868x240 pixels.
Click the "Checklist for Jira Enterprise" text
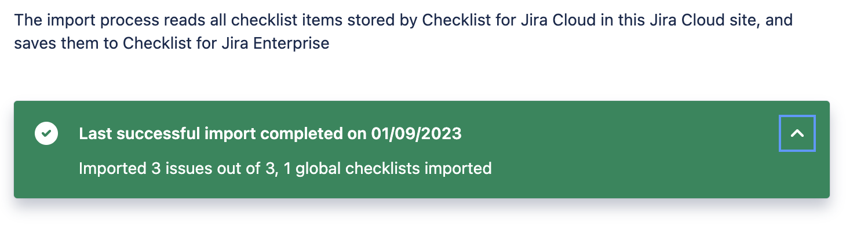[226, 43]
